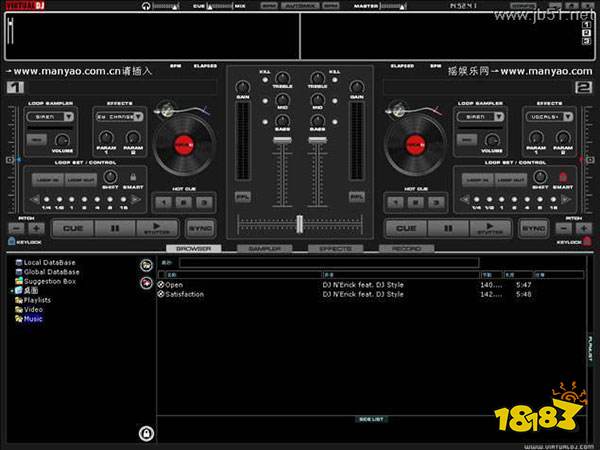The width and height of the screenshot is (600, 450).
Task: Click the browser search input field
Action: [329, 262]
